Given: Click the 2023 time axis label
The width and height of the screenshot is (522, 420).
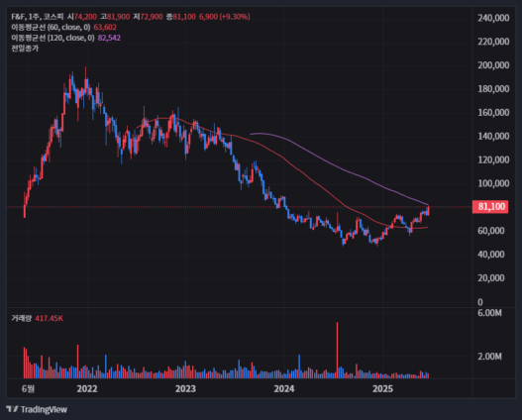Looking at the screenshot, I should (185, 388).
